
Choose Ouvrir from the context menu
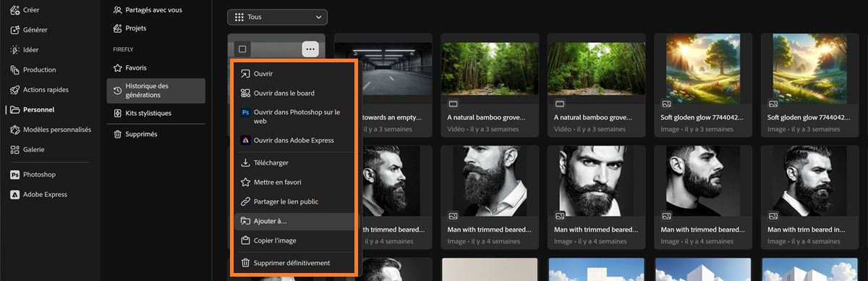pos(294,73)
